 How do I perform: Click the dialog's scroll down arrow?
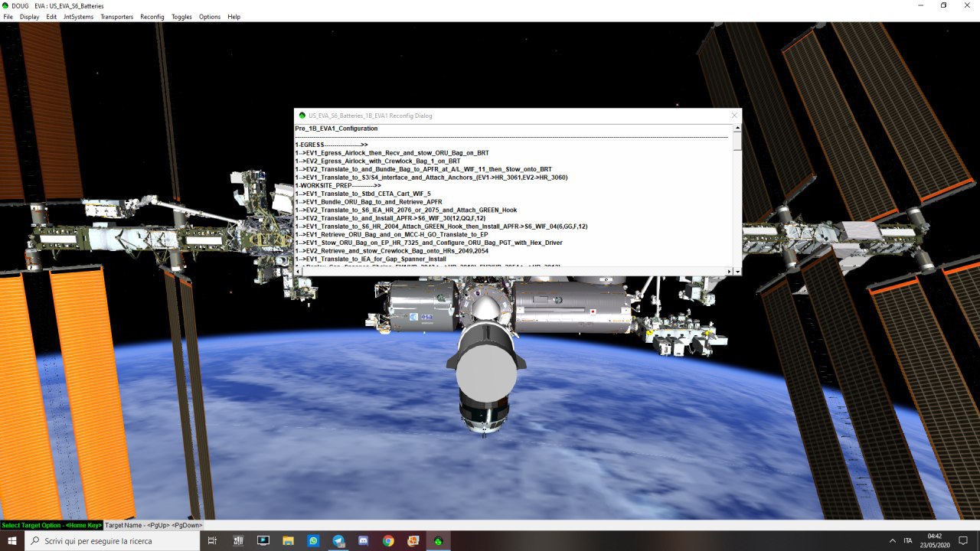click(x=737, y=272)
